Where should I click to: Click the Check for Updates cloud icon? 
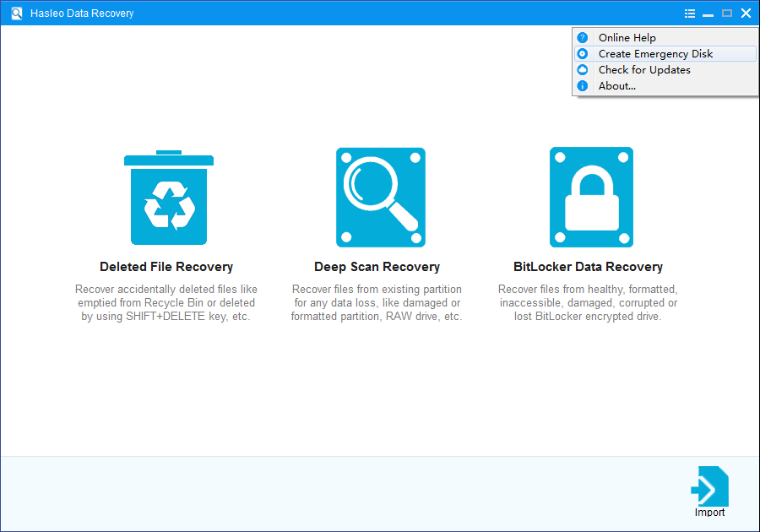[x=583, y=70]
